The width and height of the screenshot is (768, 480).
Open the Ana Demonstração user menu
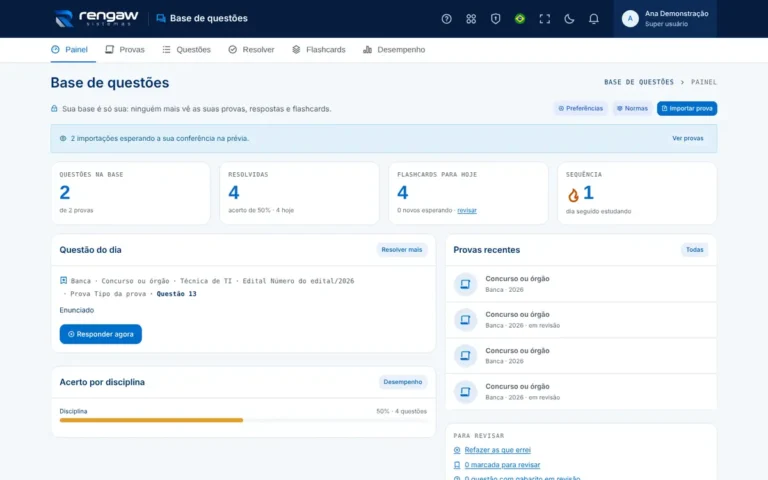pyautogui.click(x=665, y=19)
